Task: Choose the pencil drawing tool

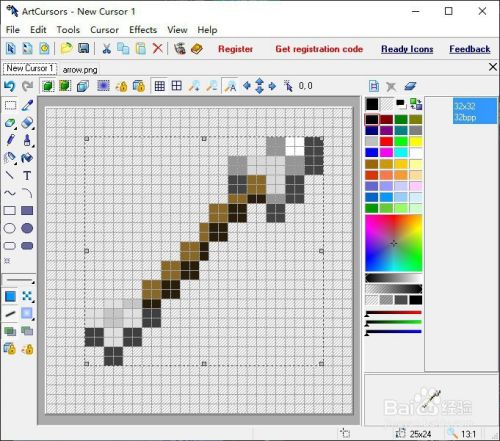Action: click(10, 140)
